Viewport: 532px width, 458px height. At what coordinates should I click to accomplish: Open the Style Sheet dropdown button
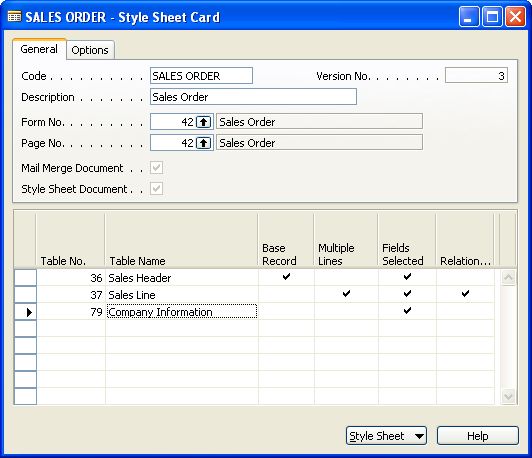[x=386, y=436]
